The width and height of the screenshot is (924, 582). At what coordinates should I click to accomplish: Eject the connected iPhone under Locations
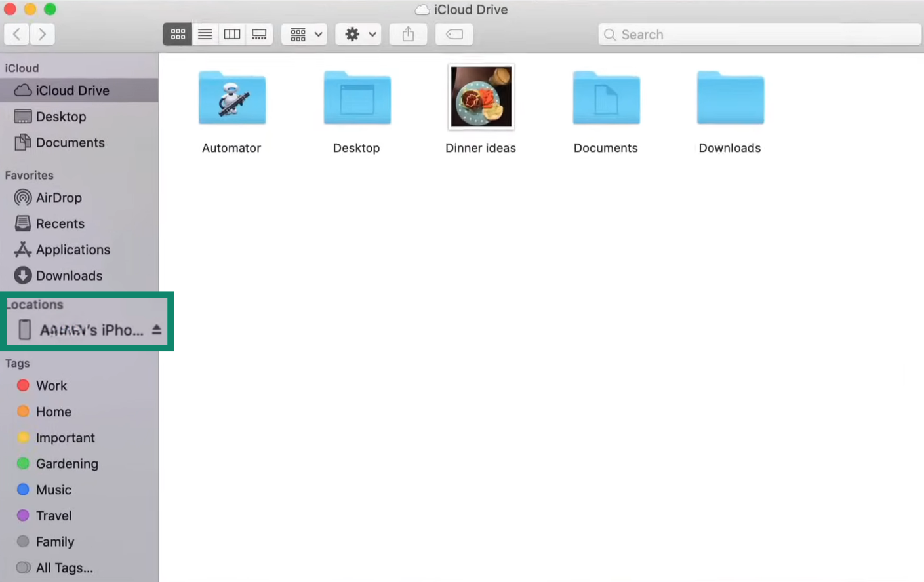tap(156, 330)
